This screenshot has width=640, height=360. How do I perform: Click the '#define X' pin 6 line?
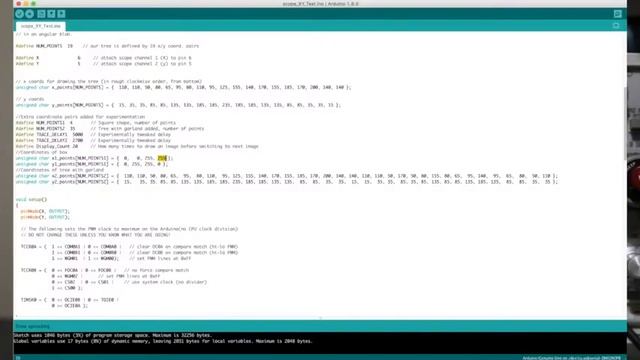(x=103, y=58)
